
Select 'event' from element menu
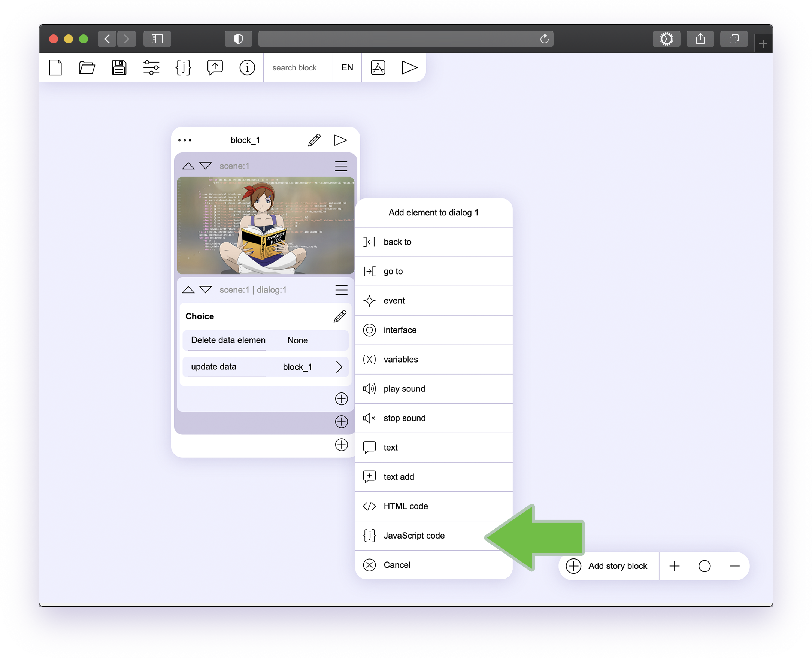coord(434,301)
